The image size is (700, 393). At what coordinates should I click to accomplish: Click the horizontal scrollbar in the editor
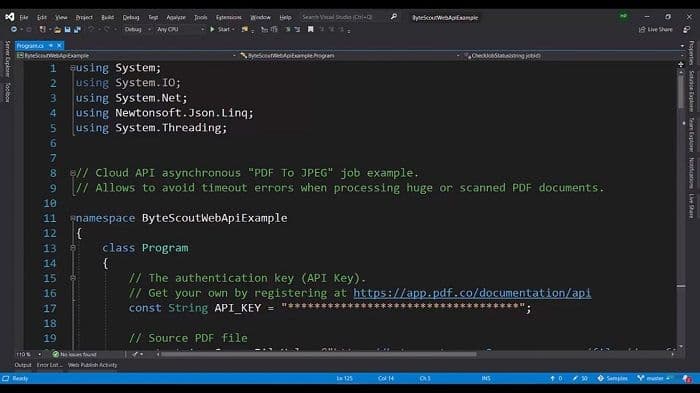318,354
